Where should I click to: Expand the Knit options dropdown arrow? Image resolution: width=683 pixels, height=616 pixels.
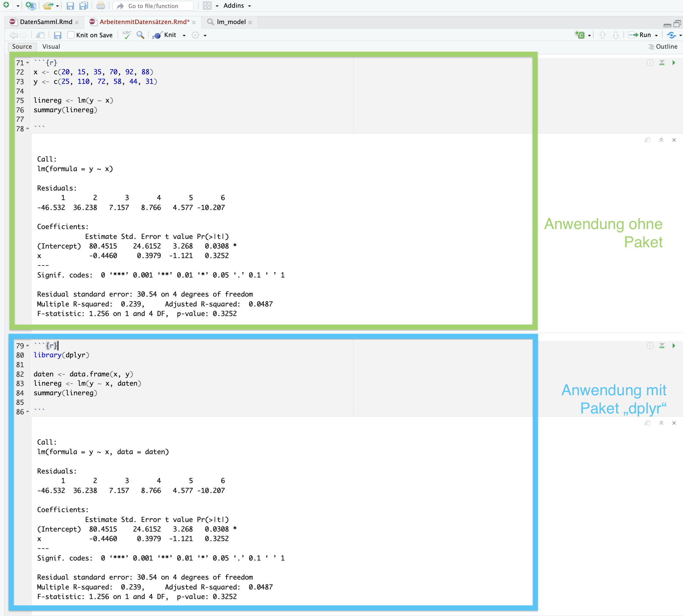[x=184, y=35]
